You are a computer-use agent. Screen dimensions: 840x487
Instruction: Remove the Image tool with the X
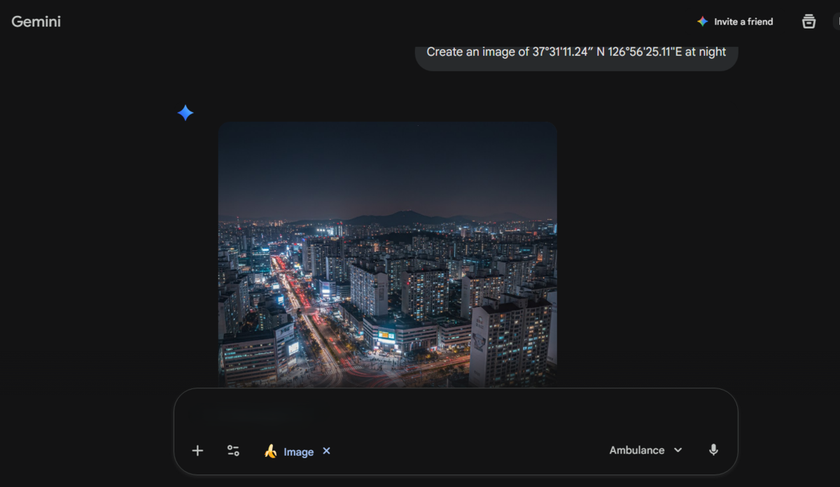pyautogui.click(x=326, y=451)
